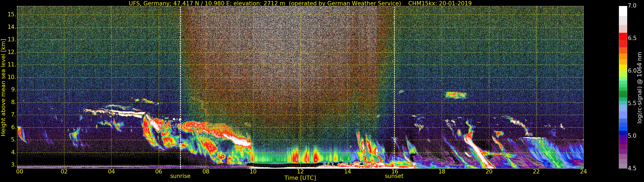Screen dimensions: 644x182
Task: Click the isolated cloud patch near 8.5 km after 18 UTC
Action: point(456,95)
